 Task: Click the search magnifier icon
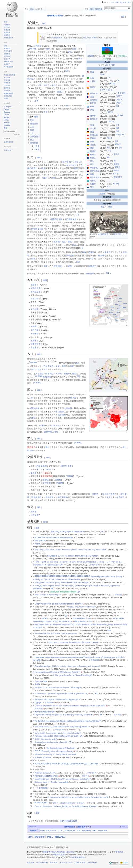129,8
